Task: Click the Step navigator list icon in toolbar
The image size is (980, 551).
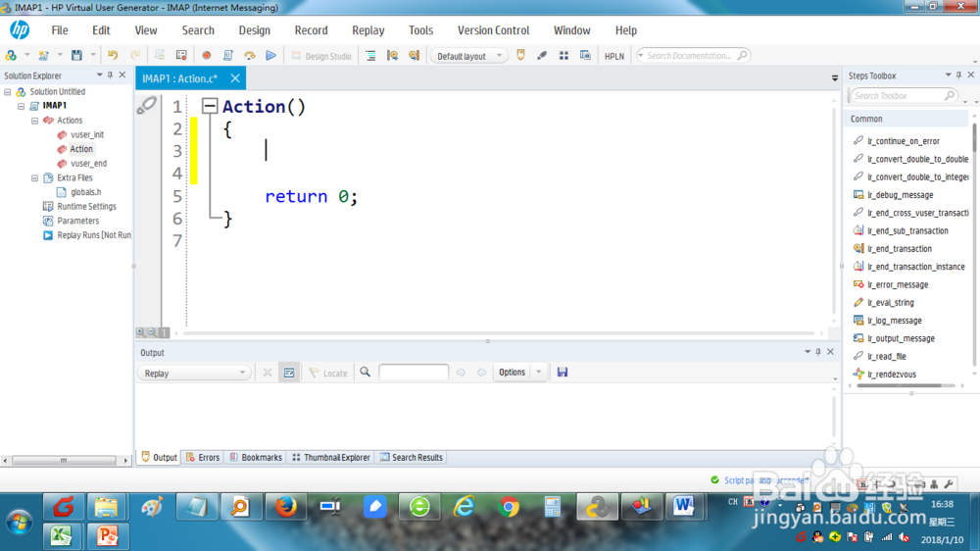Action: coord(370,56)
